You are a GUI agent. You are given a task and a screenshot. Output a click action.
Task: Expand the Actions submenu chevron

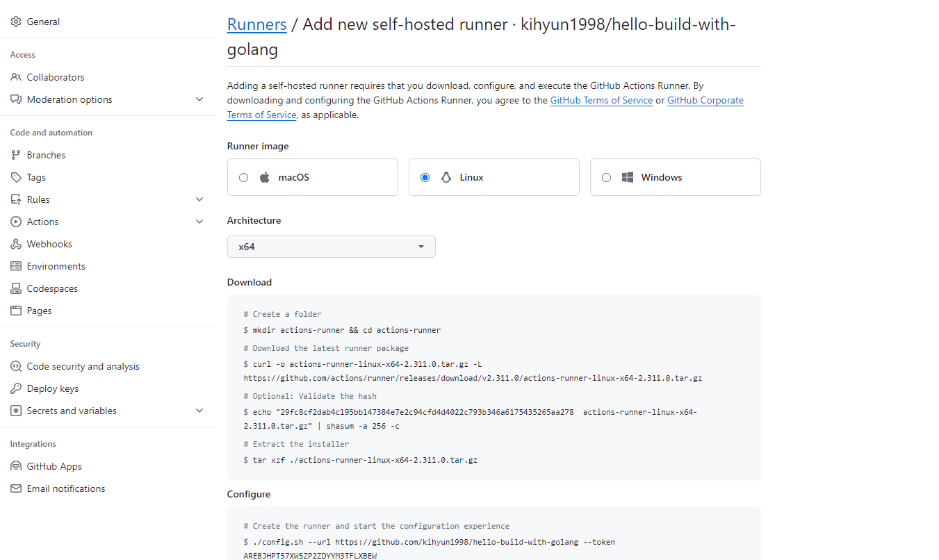tap(199, 222)
